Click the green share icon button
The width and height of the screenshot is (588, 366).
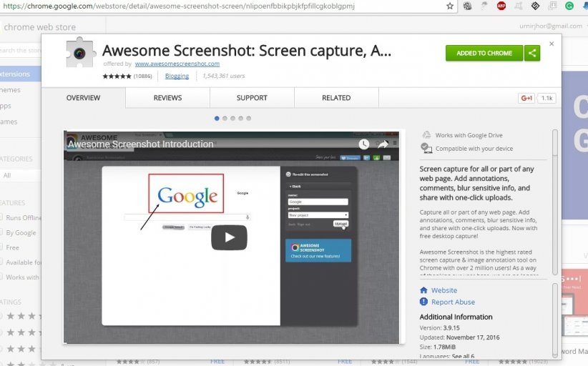(531, 53)
